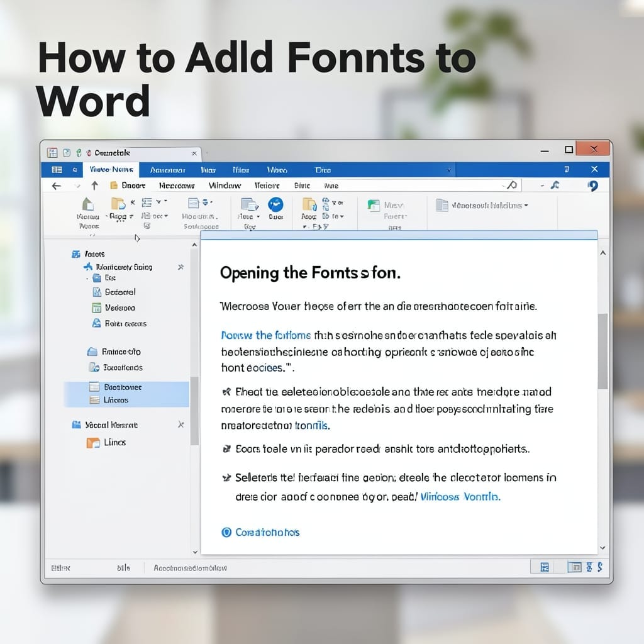Click the search magnifier icon
This screenshot has width=644, height=644.
point(512,185)
